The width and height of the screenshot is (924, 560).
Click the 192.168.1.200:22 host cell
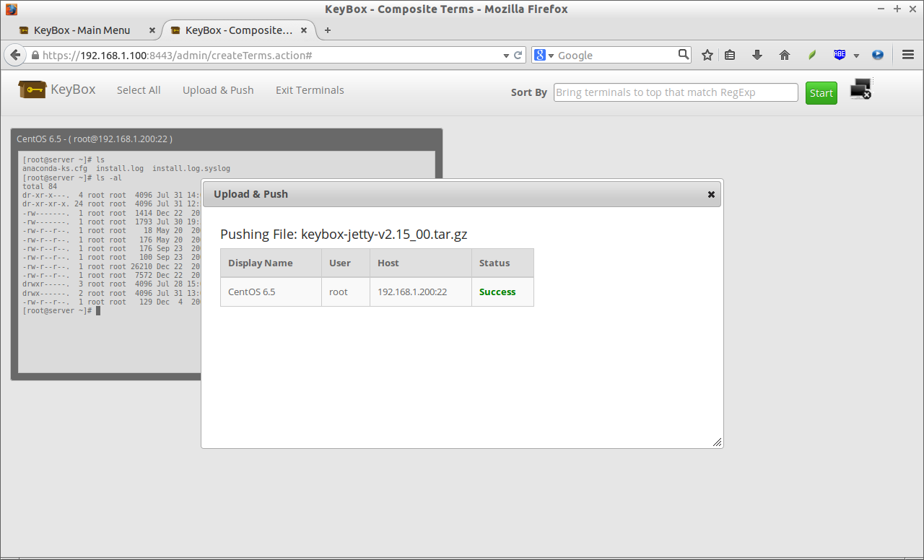421,292
